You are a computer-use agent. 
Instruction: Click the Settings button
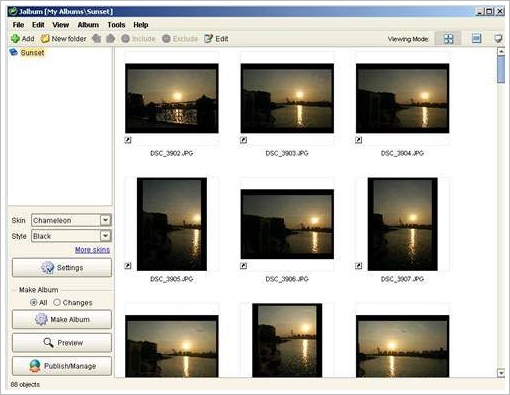(x=62, y=268)
